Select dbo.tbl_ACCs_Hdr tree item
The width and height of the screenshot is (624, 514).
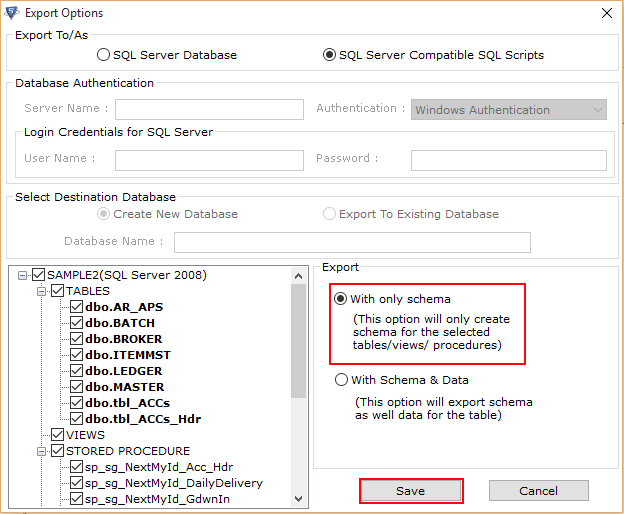143,419
